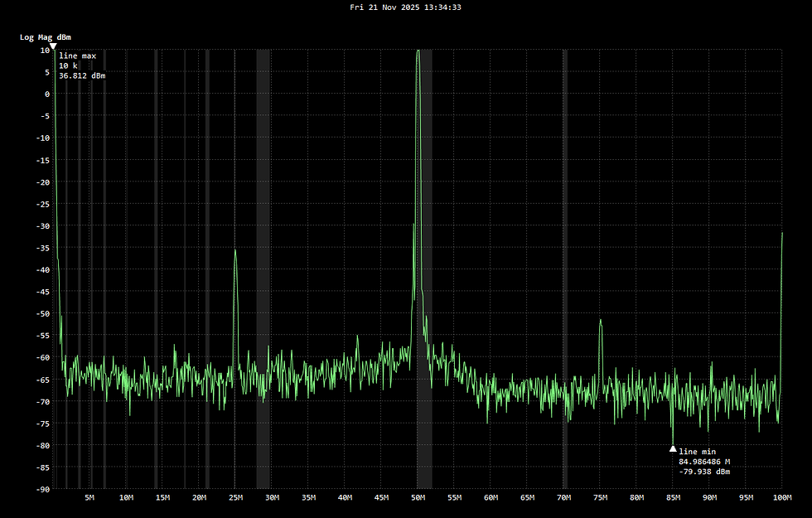812x518 pixels.
Task: Select the '10 k' marker frequency readout
Action: tap(68, 65)
